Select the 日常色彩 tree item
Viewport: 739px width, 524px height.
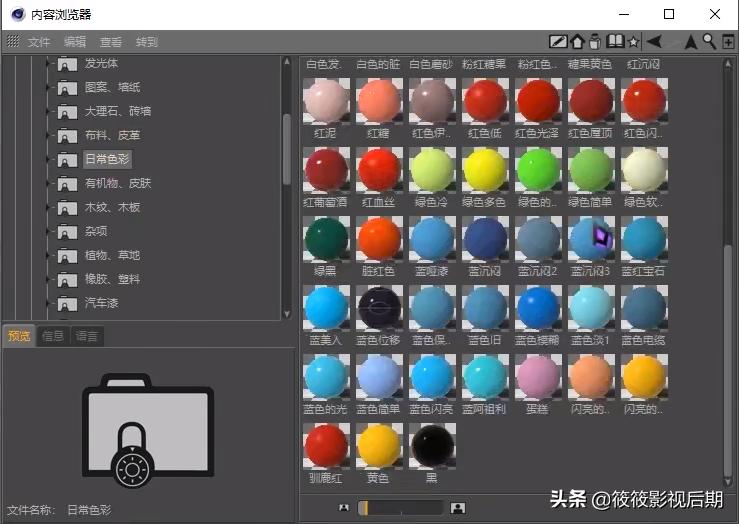[x=107, y=159]
